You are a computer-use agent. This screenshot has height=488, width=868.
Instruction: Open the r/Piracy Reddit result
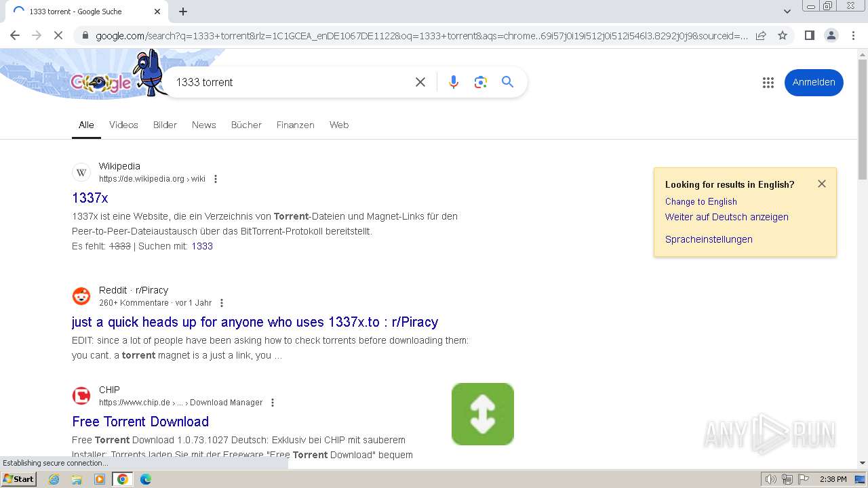tap(255, 322)
